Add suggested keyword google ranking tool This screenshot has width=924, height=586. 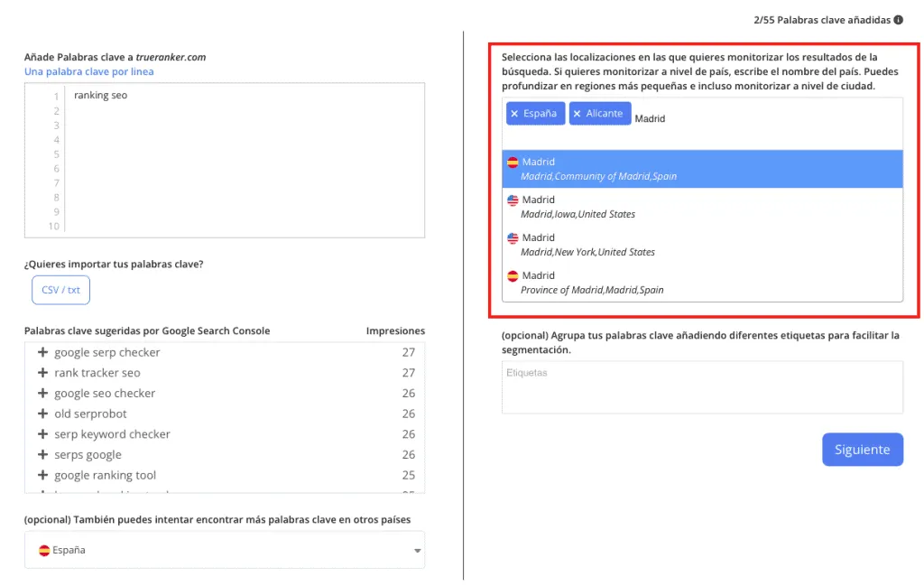point(42,475)
